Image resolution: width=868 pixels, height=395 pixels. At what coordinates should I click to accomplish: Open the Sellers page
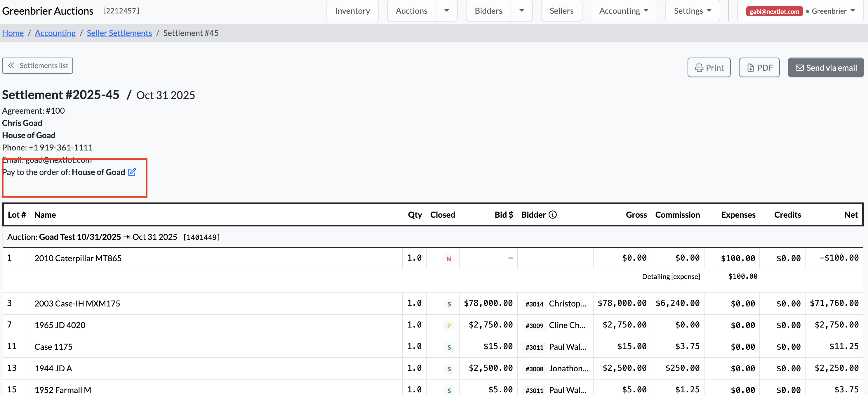[561, 11]
